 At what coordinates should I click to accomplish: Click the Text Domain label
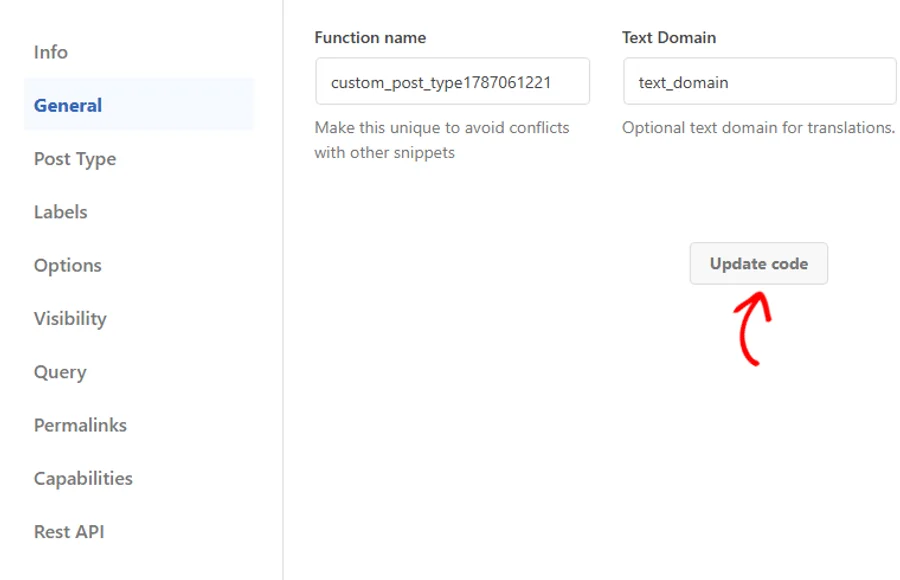coord(669,38)
